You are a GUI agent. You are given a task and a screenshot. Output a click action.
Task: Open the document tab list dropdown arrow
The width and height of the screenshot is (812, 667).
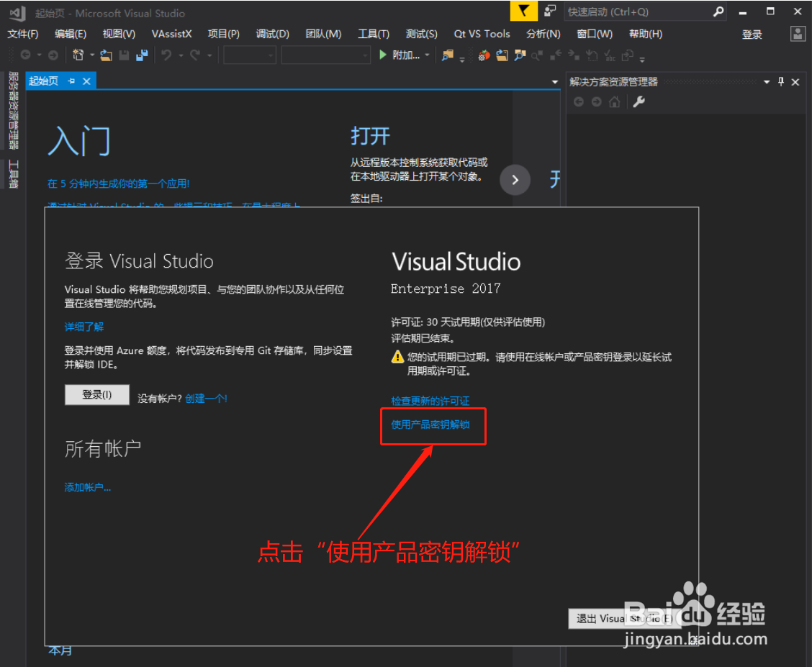pyautogui.click(x=554, y=82)
